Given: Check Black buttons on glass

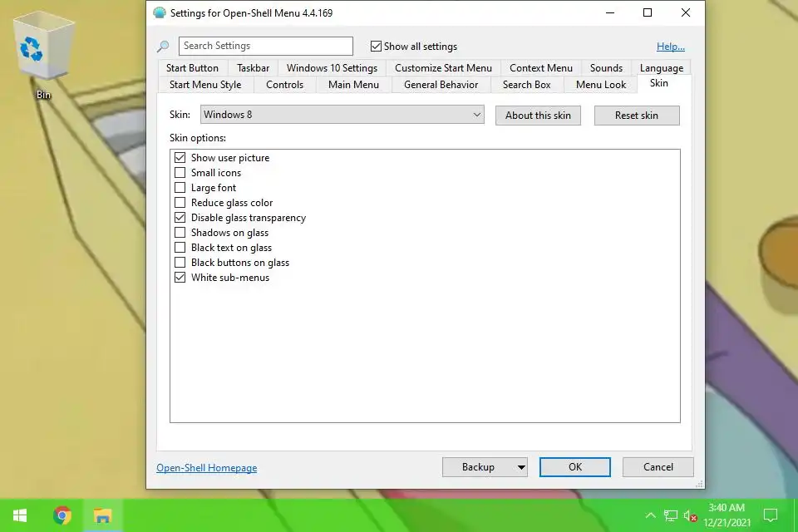Looking at the screenshot, I should click(180, 263).
